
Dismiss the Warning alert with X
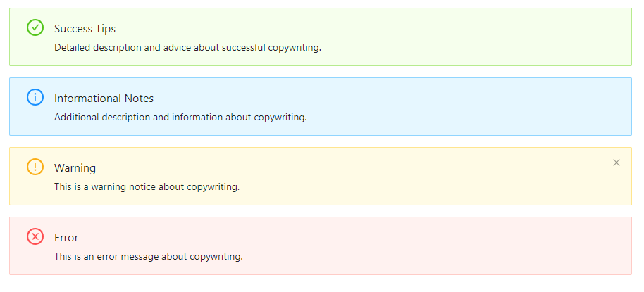point(617,163)
